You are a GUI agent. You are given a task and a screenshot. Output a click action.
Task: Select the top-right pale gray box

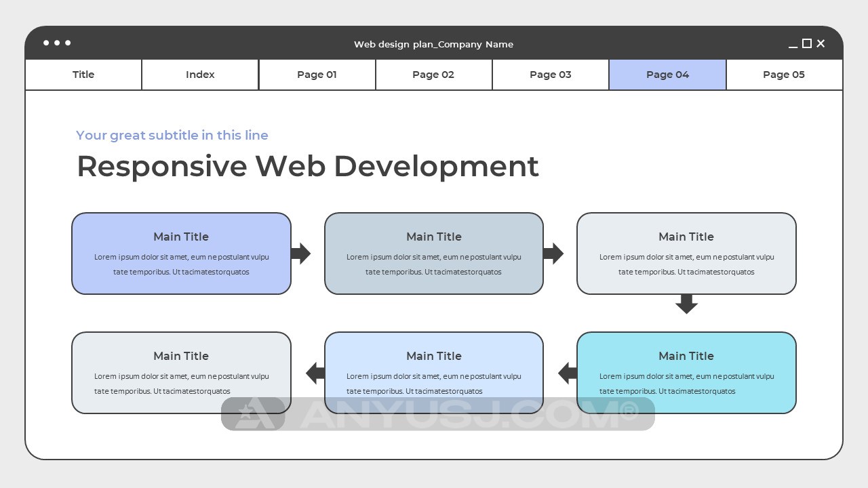coord(686,253)
